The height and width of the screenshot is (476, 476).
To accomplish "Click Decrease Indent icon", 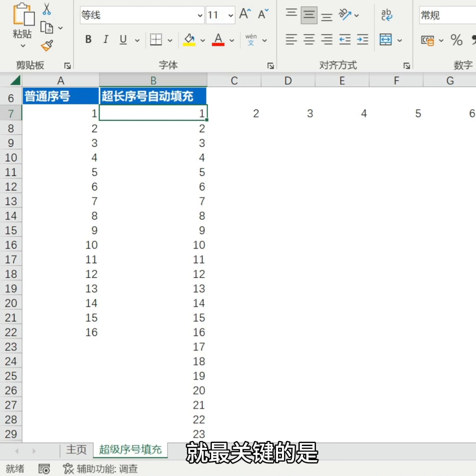I will tap(345, 40).
